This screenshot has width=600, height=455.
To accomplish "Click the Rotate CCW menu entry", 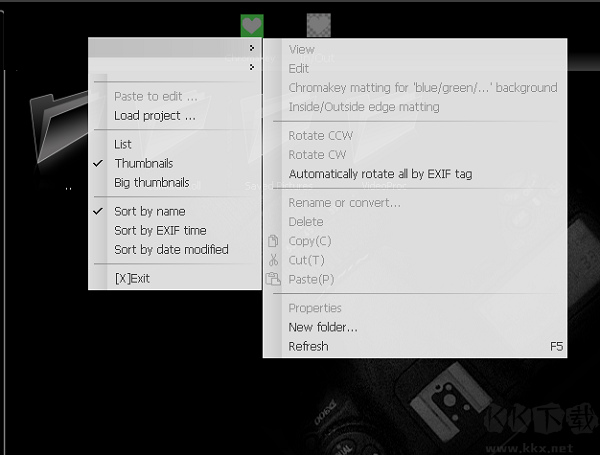I will coord(320,135).
